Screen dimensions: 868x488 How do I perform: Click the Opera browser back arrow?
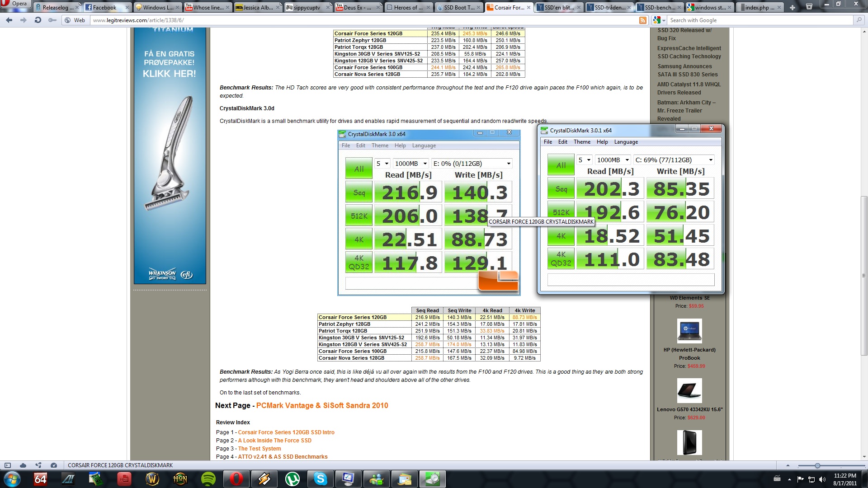tap(9, 20)
